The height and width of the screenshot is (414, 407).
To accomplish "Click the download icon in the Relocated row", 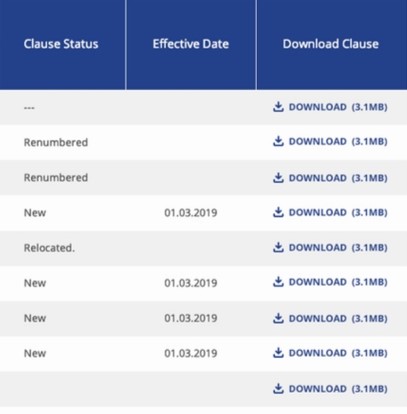I will pyautogui.click(x=278, y=247).
